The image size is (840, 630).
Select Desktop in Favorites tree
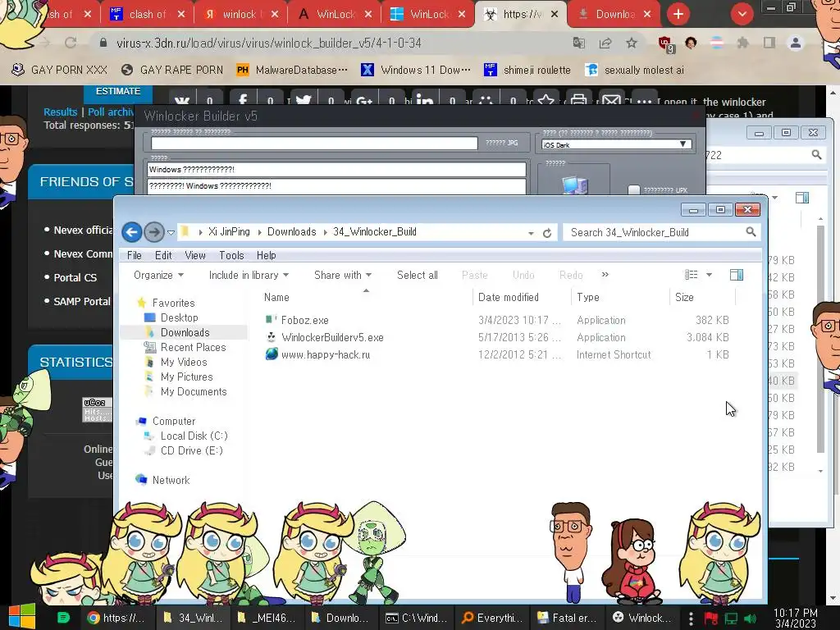click(x=179, y=317)
